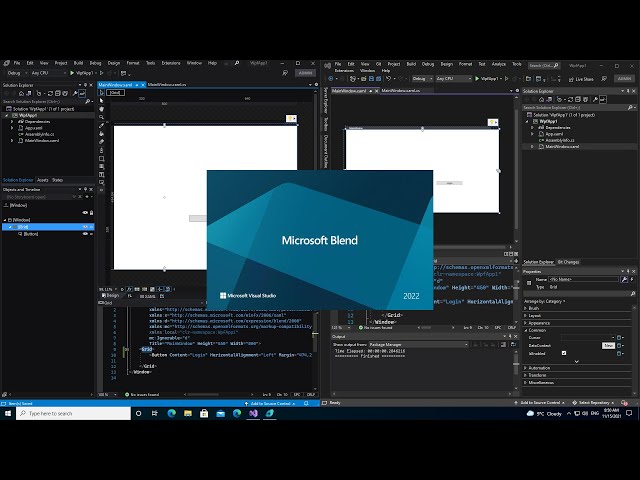Switch to the Git Changes tab in Visual Studio
This screenshot has height=480, width=640.
(x=569, y=262)
